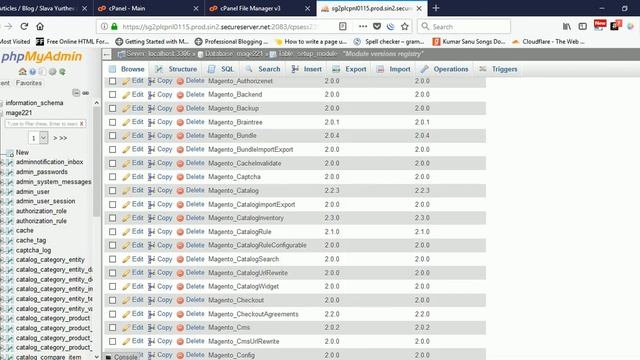Click the navigation panel vertical scrollbar
640x360 pixels.
click(x=96, y=162)
